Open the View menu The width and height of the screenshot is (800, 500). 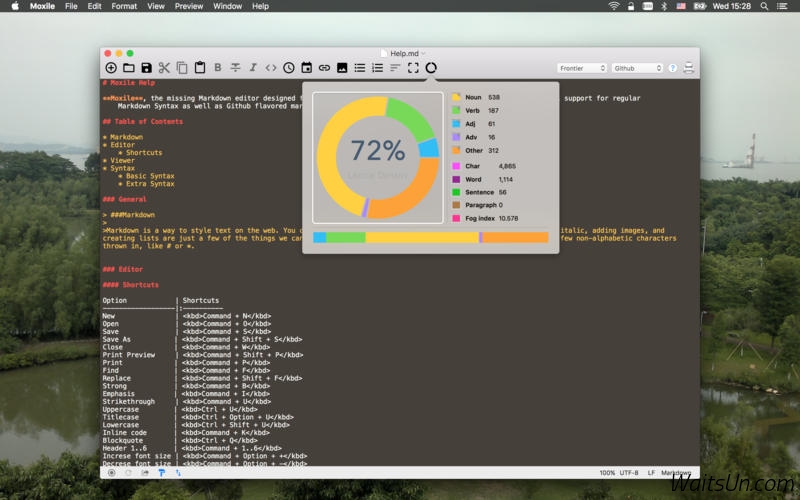[156, 6]
